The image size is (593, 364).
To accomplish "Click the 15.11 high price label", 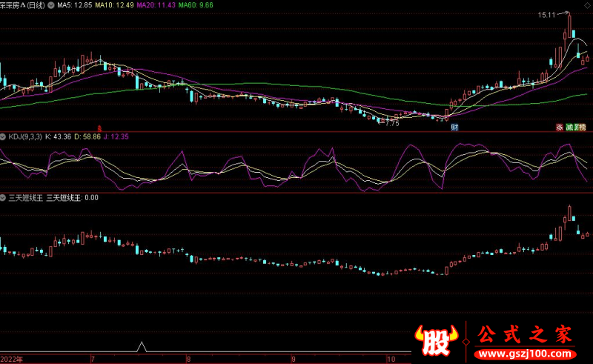I will [x=547, y=14].
